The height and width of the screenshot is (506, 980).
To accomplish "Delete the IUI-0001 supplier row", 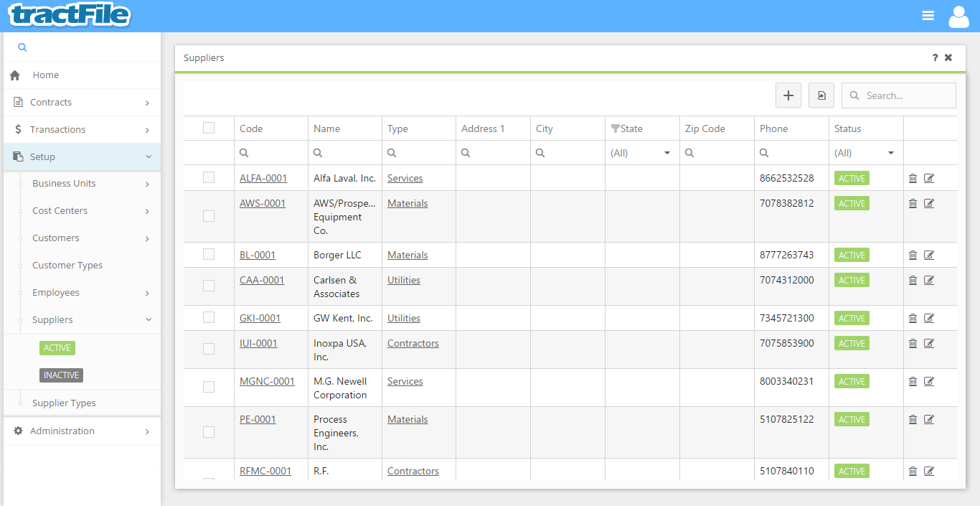I will tap(913, 343).
